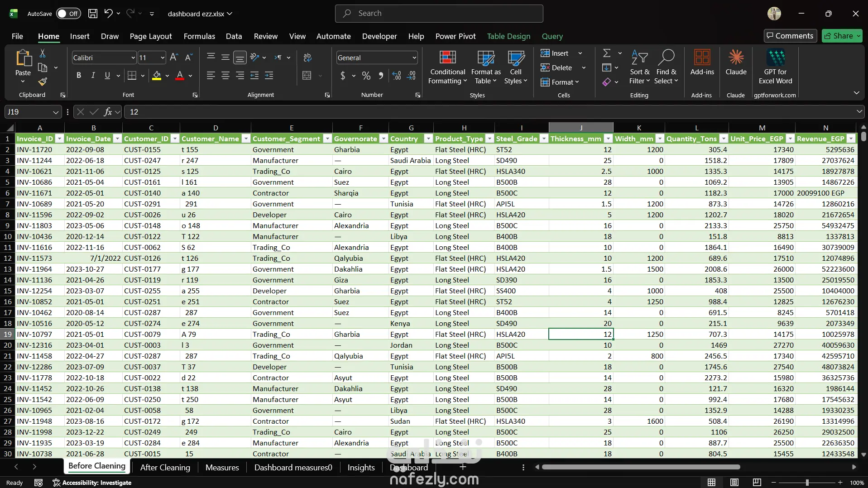Select Normal view icon in status bar
868x488 pixels.
click(712, 483)
